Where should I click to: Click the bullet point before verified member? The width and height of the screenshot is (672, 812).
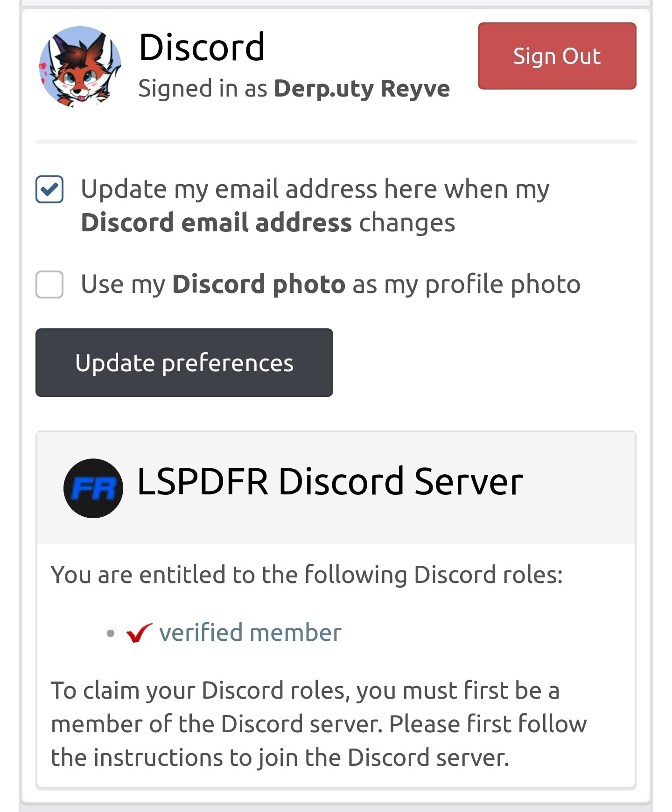(x=111, y=633)
